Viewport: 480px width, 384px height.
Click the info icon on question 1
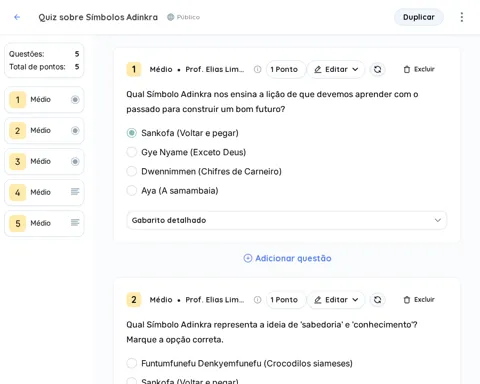[x=257, y=69]
